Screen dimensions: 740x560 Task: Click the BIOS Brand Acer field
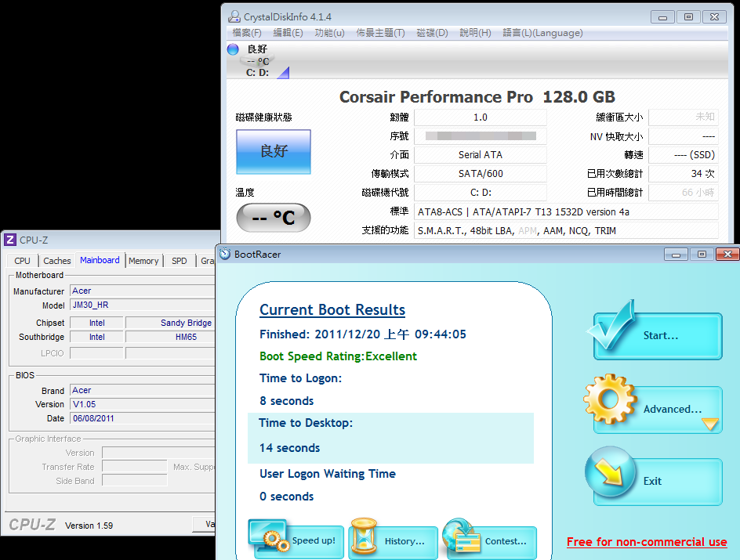pos(143,390)
